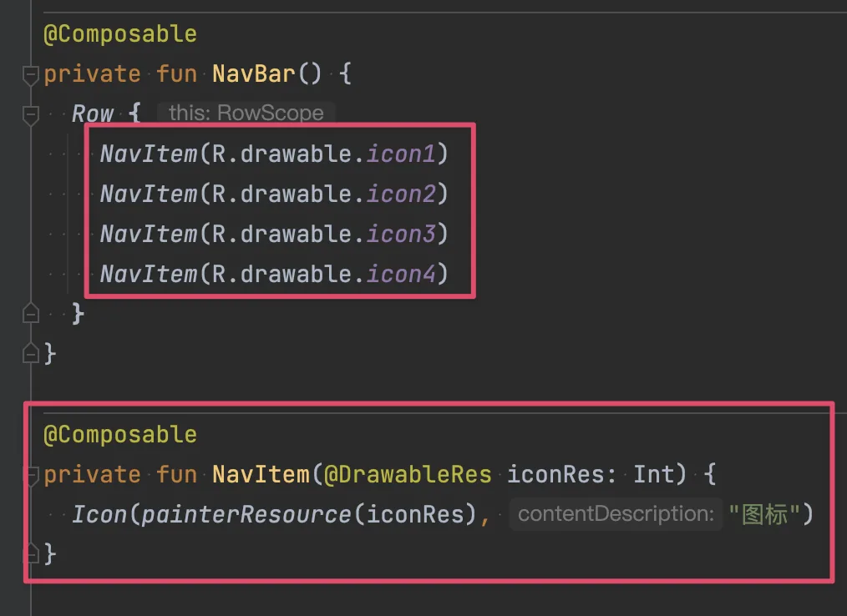The width and height of the screenshot is (847, 616).
Task: Click the 'this: RowScope' inlay hint
Action: pyautogui.click(x=246, y=114)
